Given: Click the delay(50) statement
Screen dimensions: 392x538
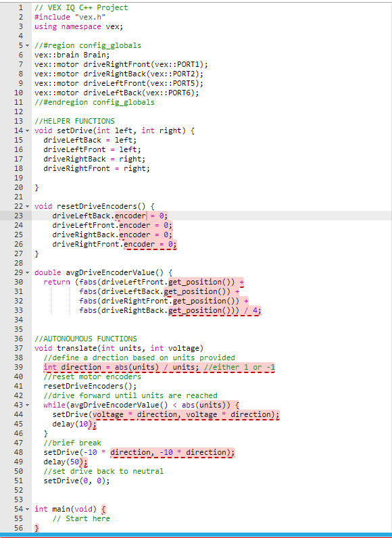Looking at the screenshot, I should point(66,462).
